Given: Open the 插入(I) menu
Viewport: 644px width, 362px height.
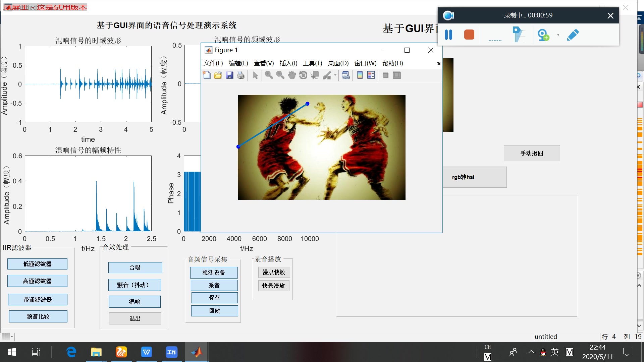Looking at the screenshot, I should pos(288,63).
